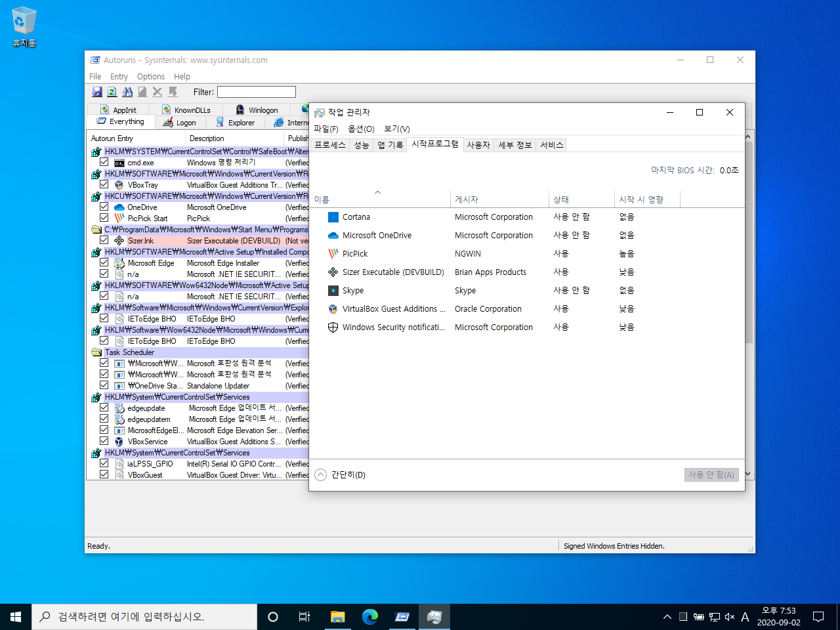840x630 pixels.
Task: Toggle the Microsoft Edge Installer checkbox
Action: (104, 262)
